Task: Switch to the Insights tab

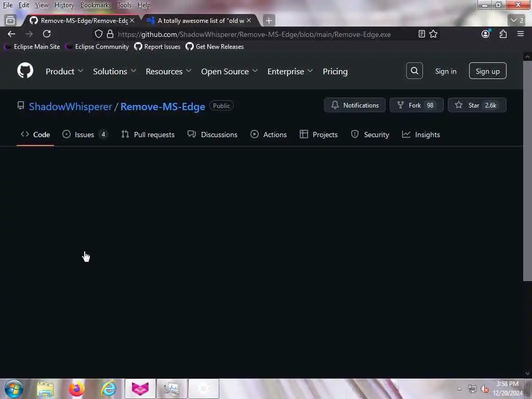Action: (x=421, y=135)
